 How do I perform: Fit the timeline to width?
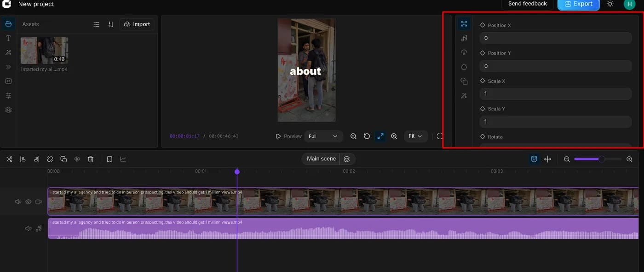[x=547, y=159]
